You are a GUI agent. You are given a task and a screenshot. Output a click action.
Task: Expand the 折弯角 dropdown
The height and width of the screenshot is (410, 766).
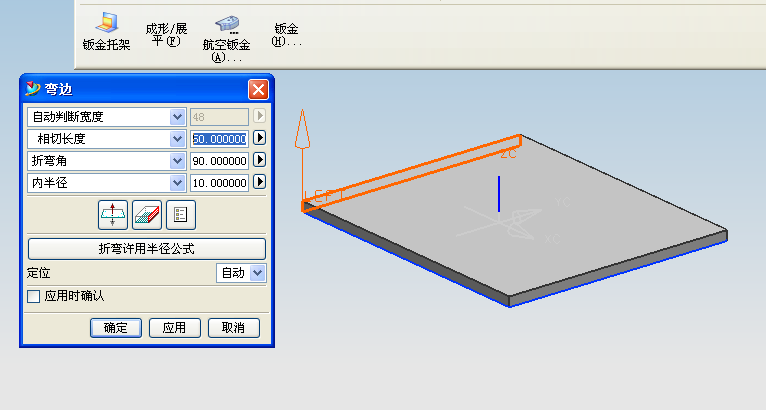click(177, 161)
